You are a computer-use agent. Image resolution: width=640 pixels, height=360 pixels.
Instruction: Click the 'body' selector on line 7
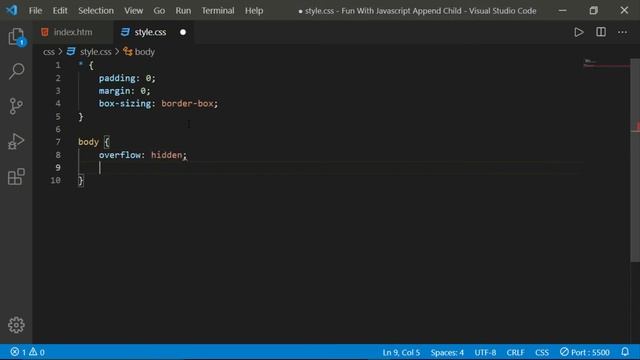tap(88, 142)
